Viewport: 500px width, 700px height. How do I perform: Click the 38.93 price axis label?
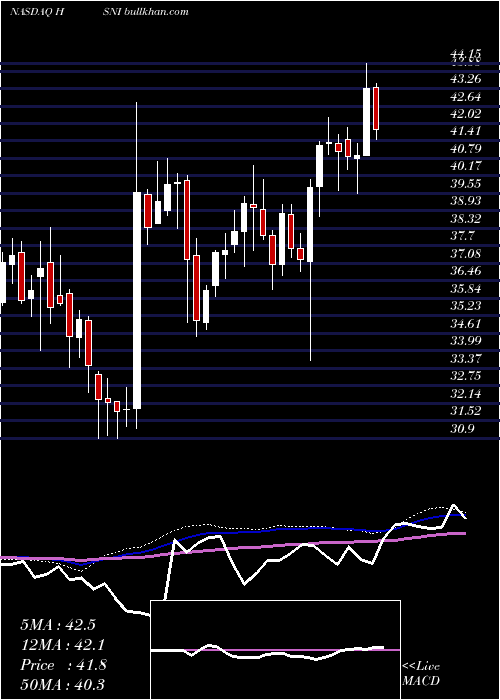tap(467, 201)
